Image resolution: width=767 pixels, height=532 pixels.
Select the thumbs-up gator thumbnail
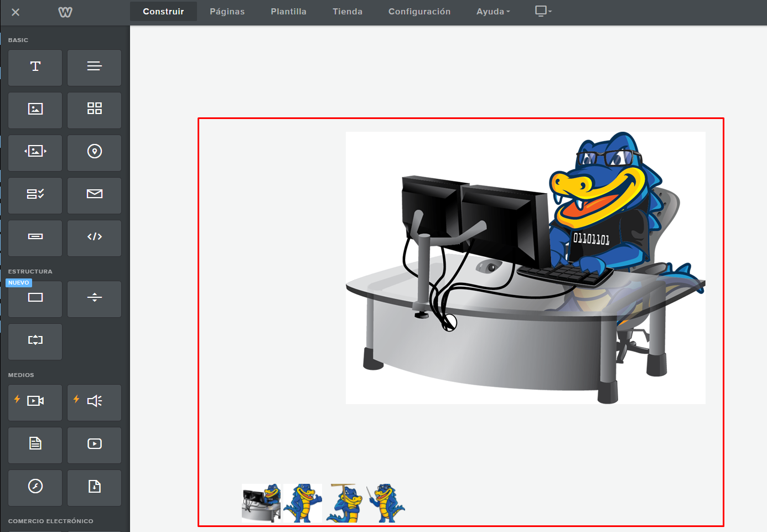[x=303, y=503]
